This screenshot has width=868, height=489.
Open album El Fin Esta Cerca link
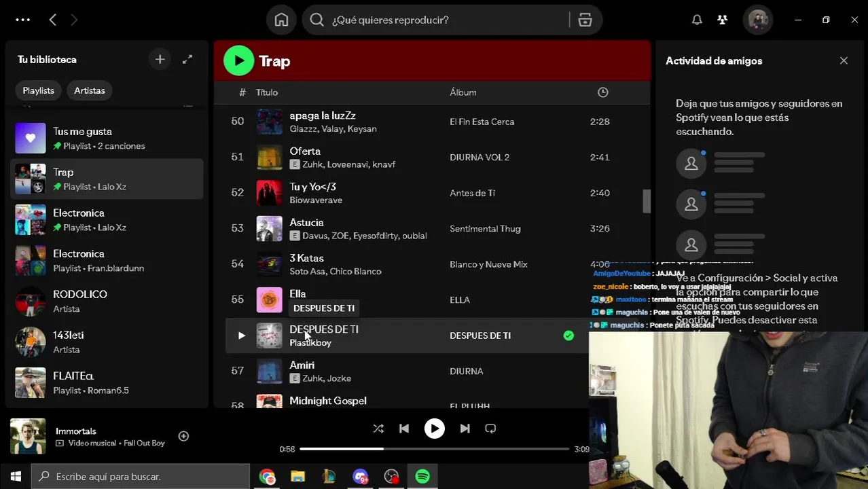coord(482,122)
